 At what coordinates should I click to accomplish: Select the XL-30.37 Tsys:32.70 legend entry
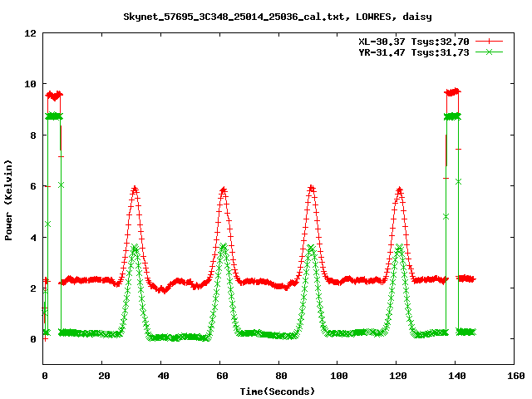coord(414,42)
